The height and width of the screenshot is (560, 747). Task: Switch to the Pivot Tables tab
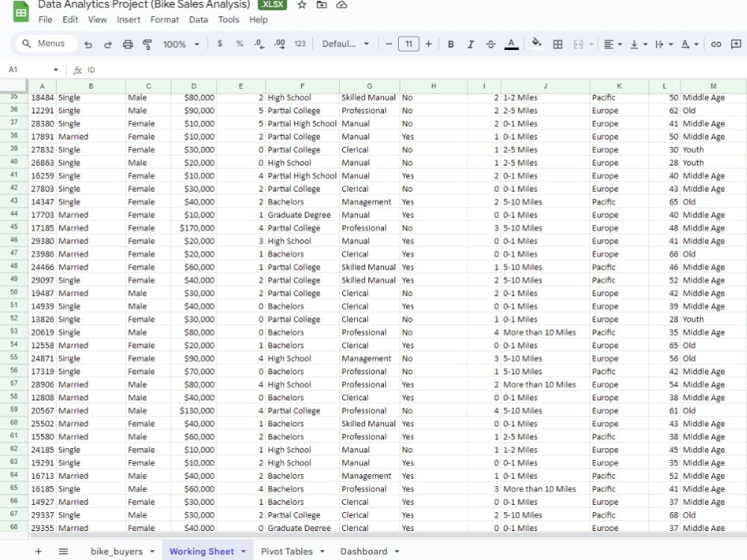point(287,552)
